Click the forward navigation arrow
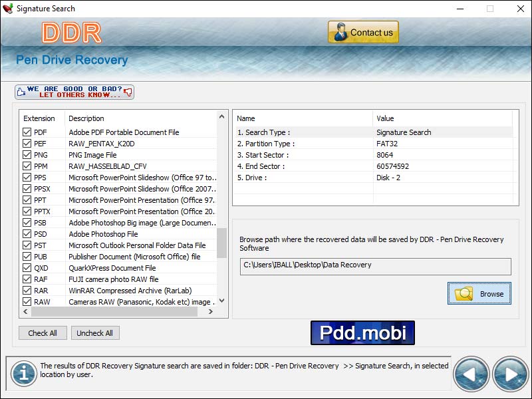The height and width of the screenshot is (399, 532). [510, 374]
